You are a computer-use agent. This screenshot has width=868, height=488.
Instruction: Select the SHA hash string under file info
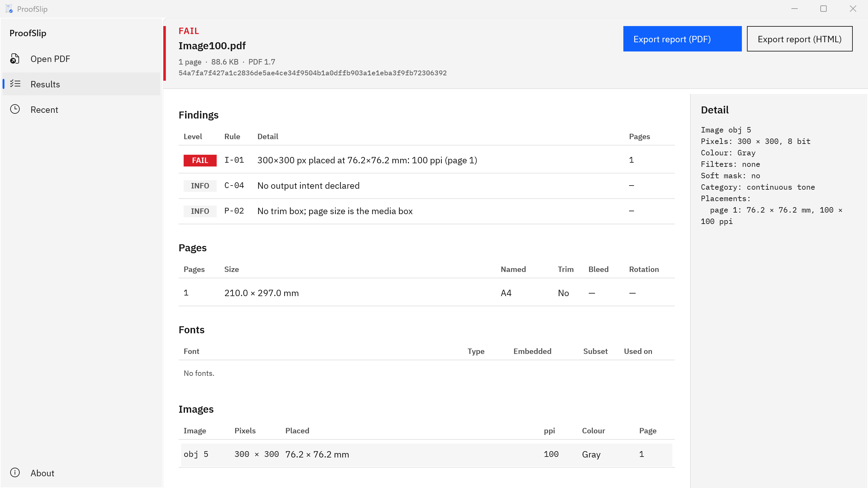(x=312, y=73)
